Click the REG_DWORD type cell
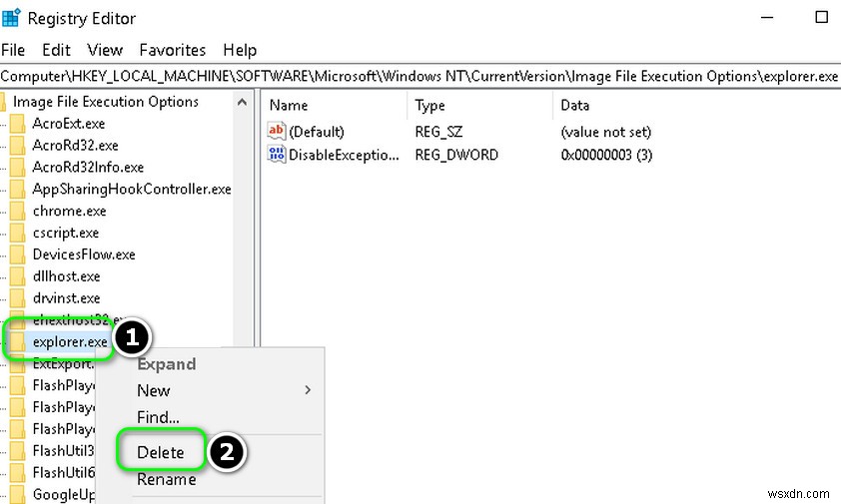 coord(456,155)
